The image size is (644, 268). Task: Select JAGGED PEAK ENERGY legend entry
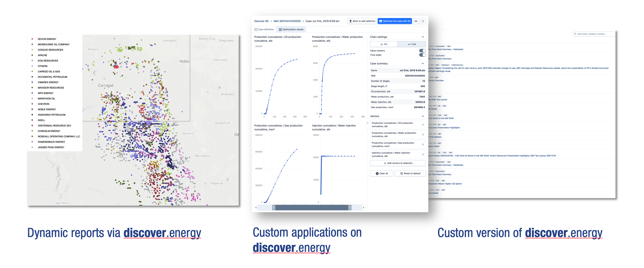[x=51, y=148]
